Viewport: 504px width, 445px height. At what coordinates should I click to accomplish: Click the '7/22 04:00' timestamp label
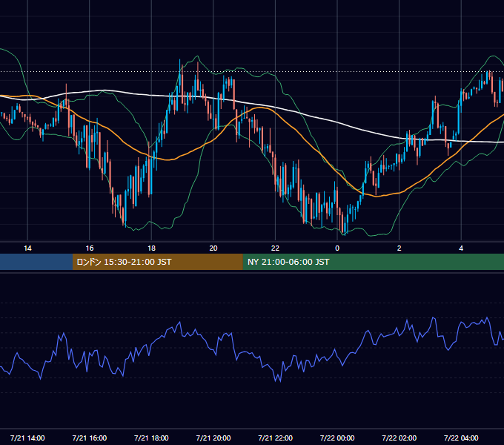[461, 438]
